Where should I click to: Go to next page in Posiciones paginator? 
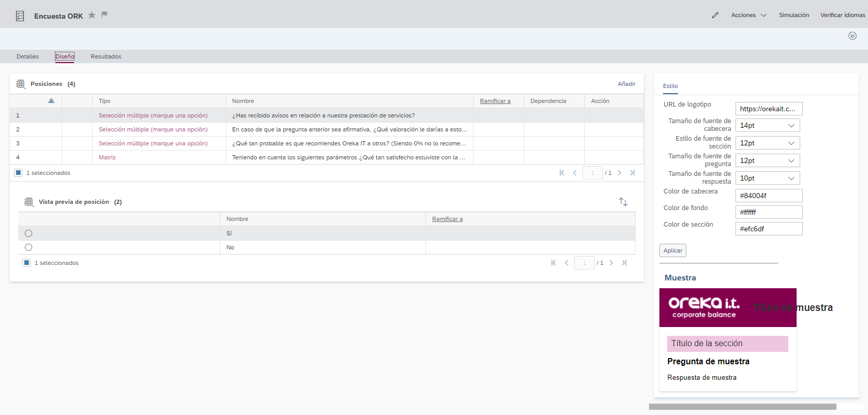(619, 173)
